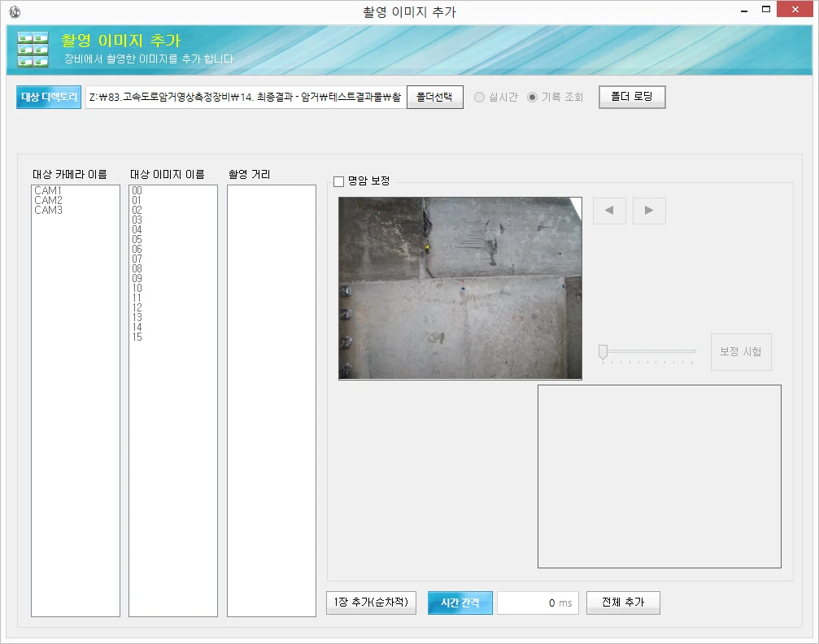Select image 03 in the image list
This screenshot has width=819, height=644.
pyautogui.click(x=137, y=220)
